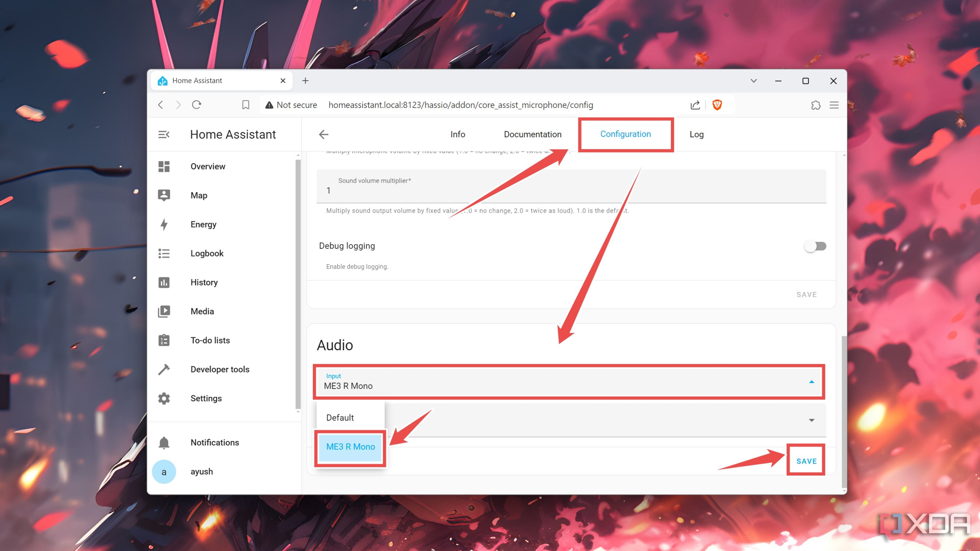Viewport: 980px width, 551px height.
Task: Open the ayush user profile
Action: pos(202,471)
